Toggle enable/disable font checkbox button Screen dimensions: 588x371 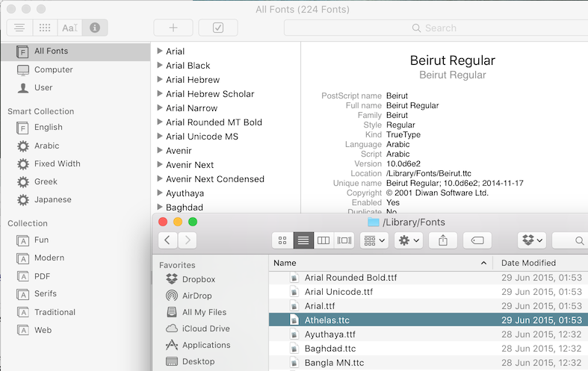(x=217, y=28)
